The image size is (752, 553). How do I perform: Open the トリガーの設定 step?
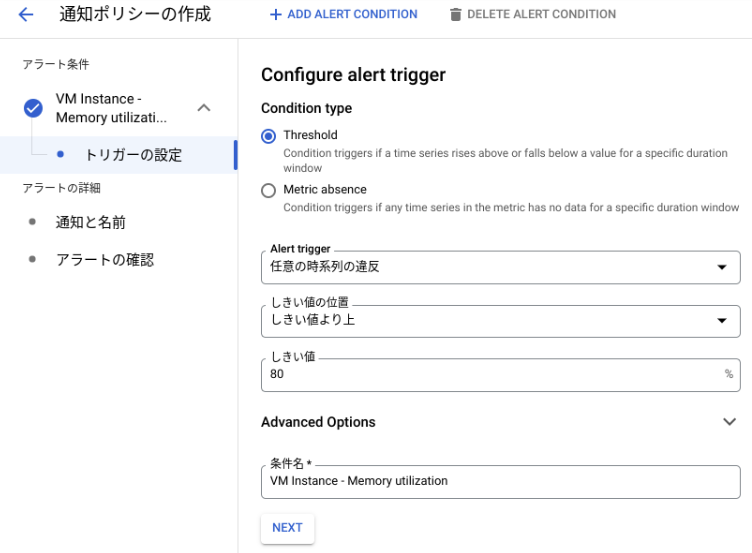(x=118, y=155)
